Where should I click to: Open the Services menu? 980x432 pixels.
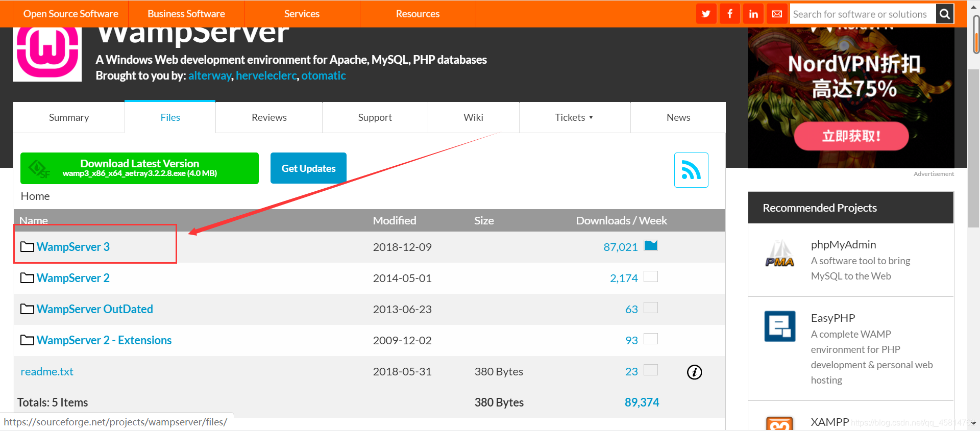point(302,14)
